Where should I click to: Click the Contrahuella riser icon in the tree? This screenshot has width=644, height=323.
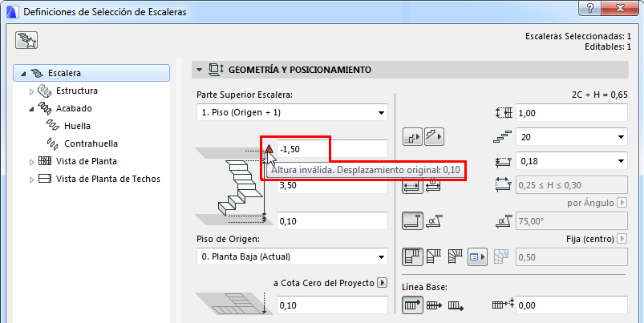(x=53, y=143)
